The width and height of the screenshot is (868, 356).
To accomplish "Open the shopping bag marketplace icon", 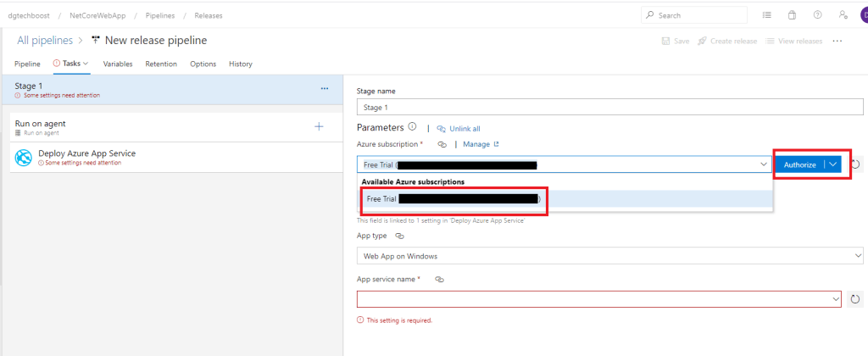I will (792, 15).
